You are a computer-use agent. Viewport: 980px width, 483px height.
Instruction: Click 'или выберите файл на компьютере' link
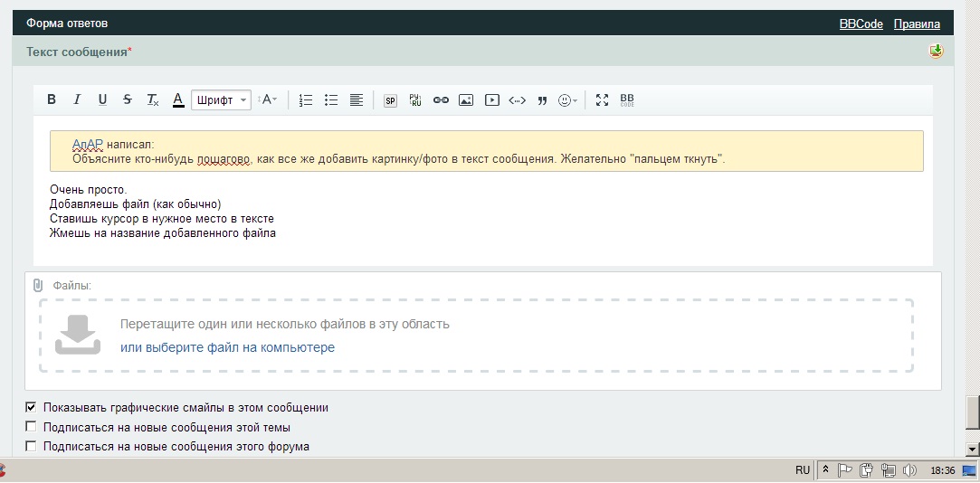227,347
